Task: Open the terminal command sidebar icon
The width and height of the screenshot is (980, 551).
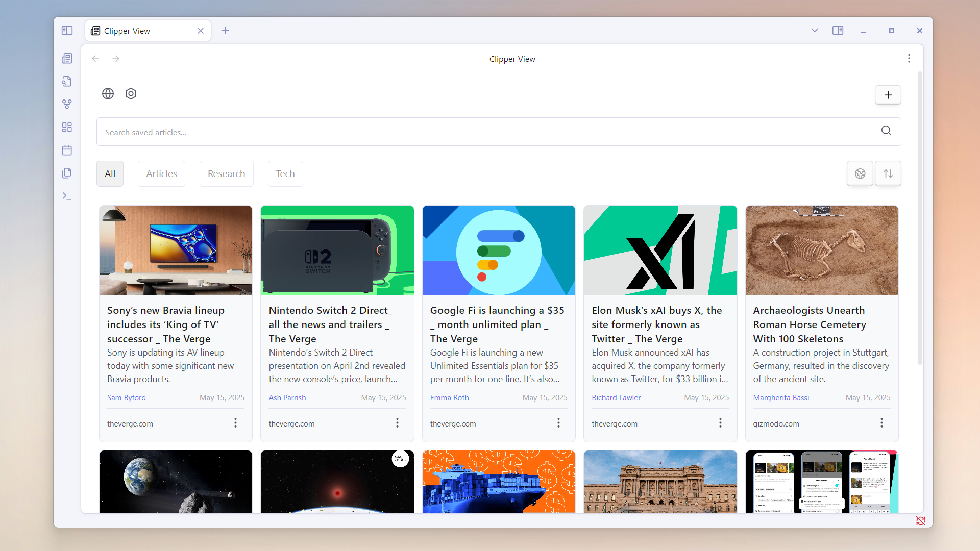Action: (67, 196)
